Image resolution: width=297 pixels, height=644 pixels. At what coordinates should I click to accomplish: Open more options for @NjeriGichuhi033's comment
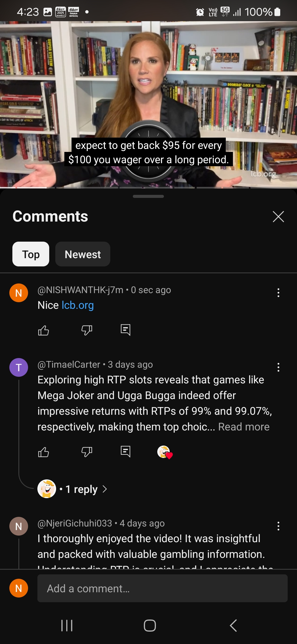(x=278, y=526)
